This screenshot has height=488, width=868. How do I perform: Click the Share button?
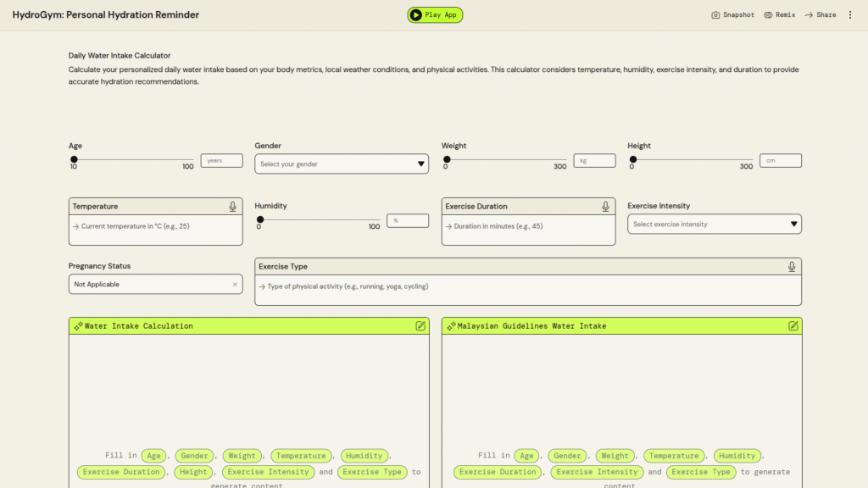pyautogui.click(x=821, y=14)
